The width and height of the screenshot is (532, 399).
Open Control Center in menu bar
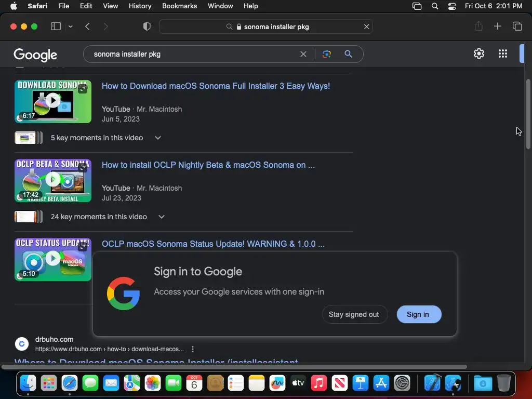tap(452, 6)
